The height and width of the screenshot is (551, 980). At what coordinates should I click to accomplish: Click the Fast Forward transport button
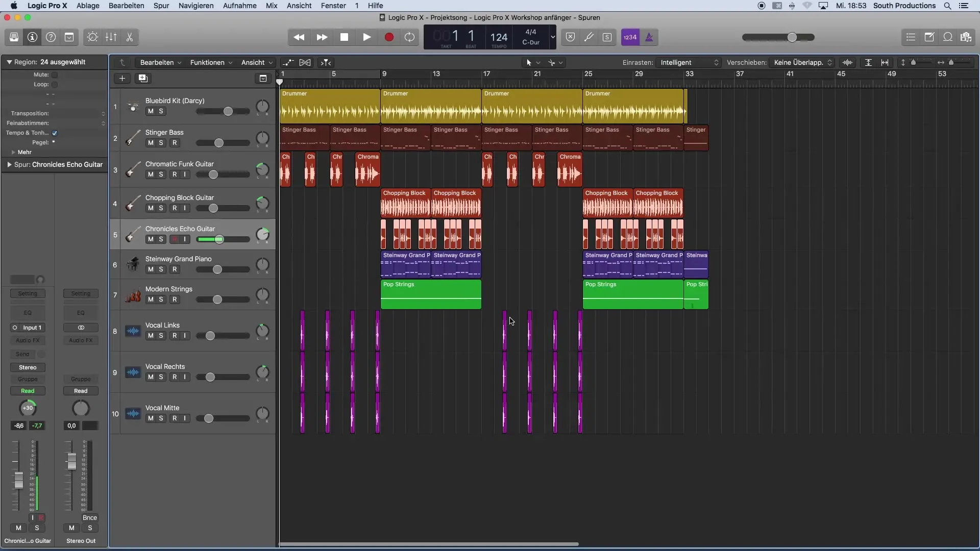[322, 37]
